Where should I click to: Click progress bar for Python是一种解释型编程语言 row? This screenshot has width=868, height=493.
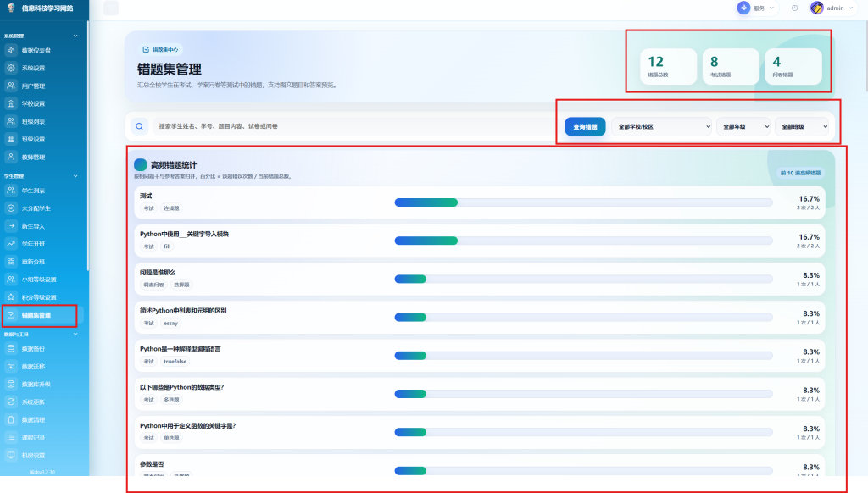tap(583, 355)
